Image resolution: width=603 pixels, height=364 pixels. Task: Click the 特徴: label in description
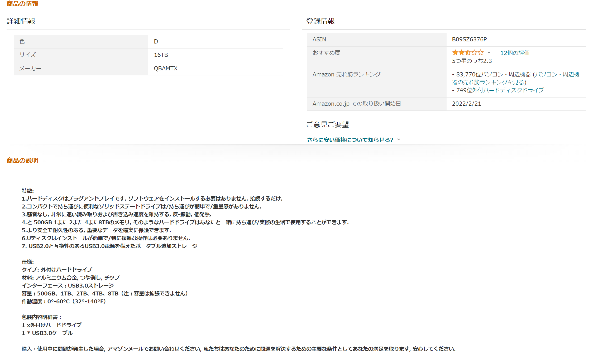[x=28, y=191]
